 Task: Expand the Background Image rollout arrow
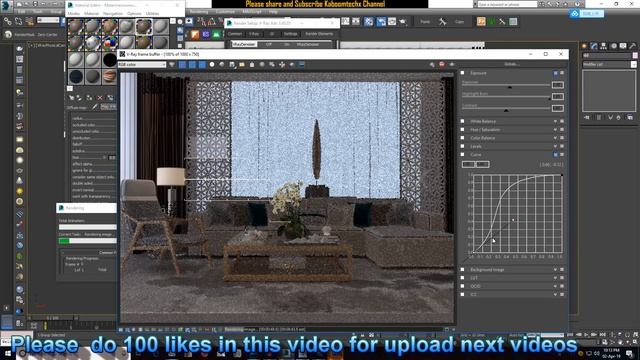[x=556, y=269]
